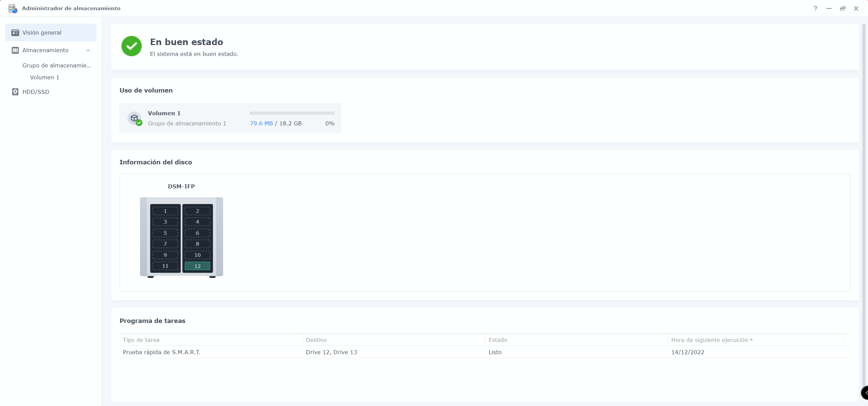Image resolution: width=868 pixels, height=406 pixels.
Task: Select the Prueba rápida de S.M.A.R.T. task row
Action: [161, 352]
